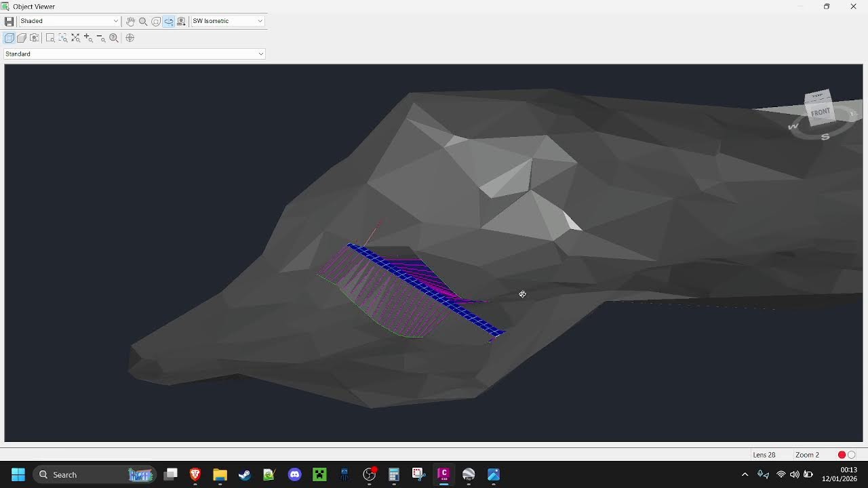Open Minecraft creeper icon on taskbar
This screenshot has height=488, width=868.
pyautogui.click(x=319, y=474)
